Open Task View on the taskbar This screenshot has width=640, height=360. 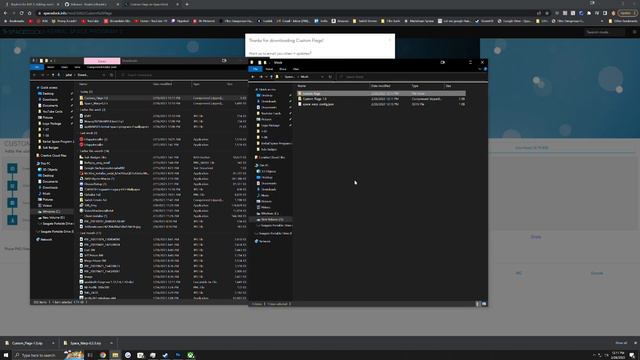(x=90, y=355)
